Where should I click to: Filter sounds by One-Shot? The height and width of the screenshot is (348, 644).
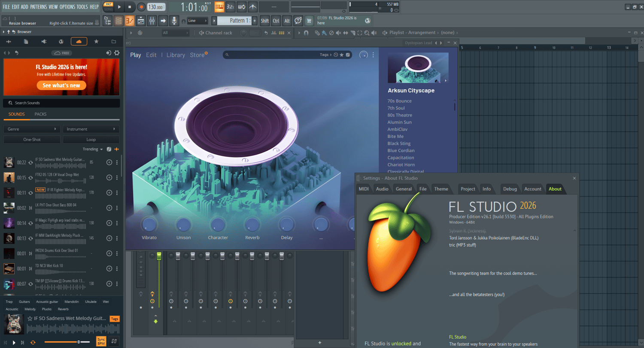point(32,140)
